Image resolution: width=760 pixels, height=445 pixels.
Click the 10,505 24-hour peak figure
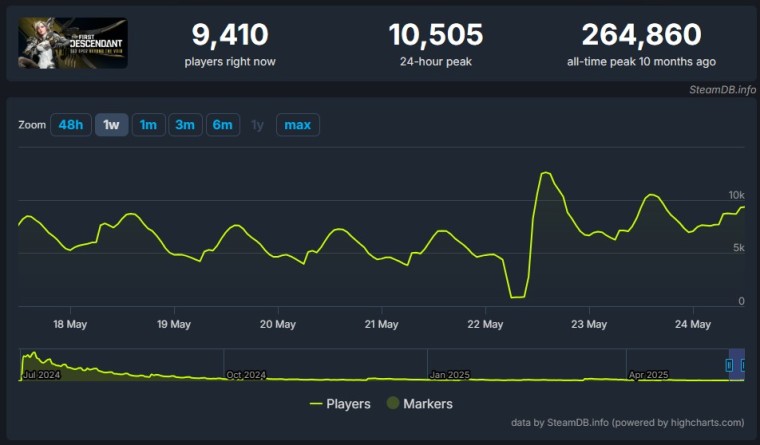(436, 34)
